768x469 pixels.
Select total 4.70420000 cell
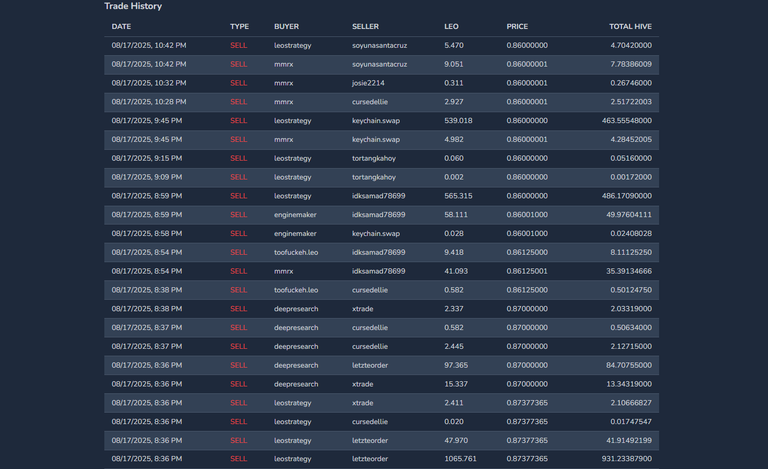pyautogui.click(x=631, y=46)
